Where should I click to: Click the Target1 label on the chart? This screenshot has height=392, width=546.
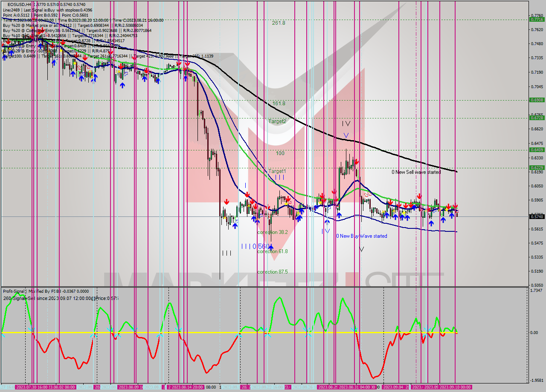pyautogui.click(x=277, y=171)
